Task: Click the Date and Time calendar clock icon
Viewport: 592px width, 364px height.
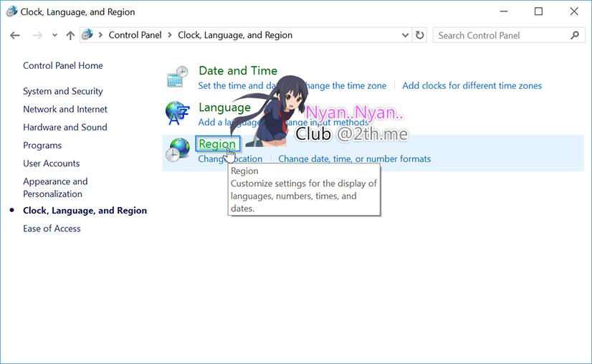Action: 177,77
